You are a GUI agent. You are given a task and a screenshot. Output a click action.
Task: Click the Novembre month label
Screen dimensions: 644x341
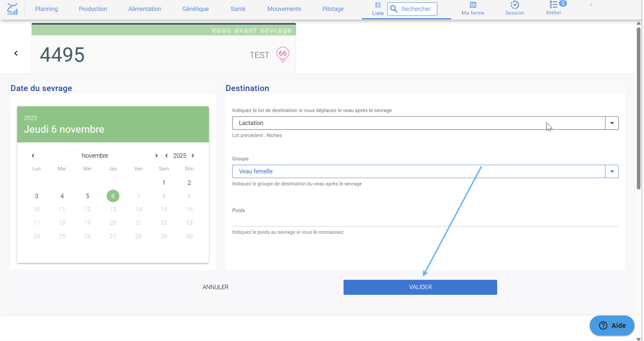[x=95, y=156]
